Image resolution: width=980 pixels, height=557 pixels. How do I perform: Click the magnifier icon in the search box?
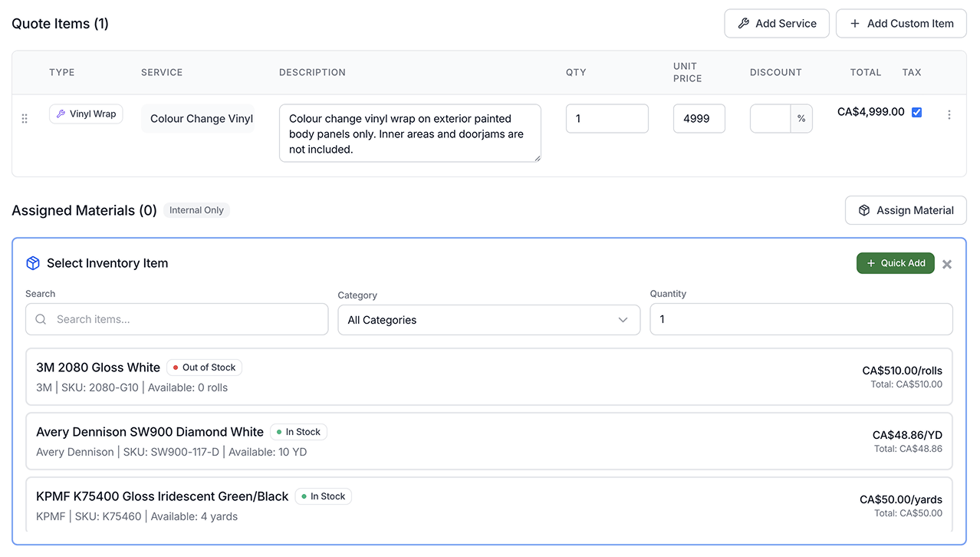pyautogui.click(x=41, y=319)
